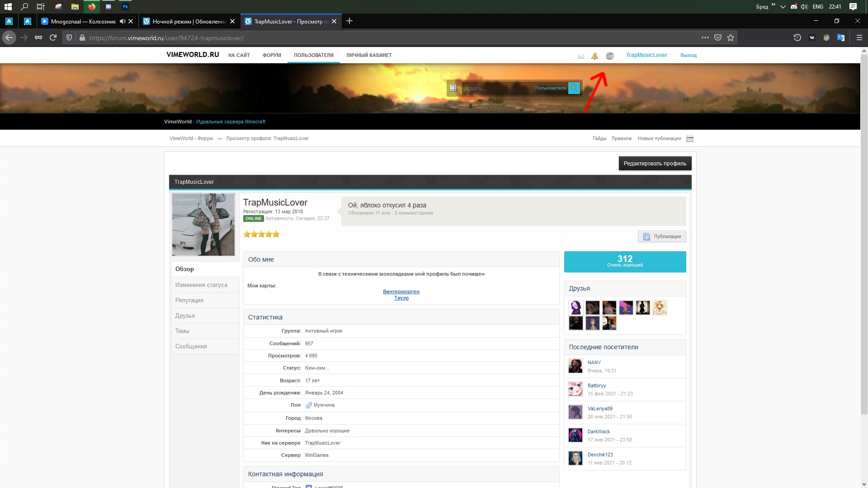Toggle night mode with the moon icon
The image size is (868, 488).
(x=610, y=56)
